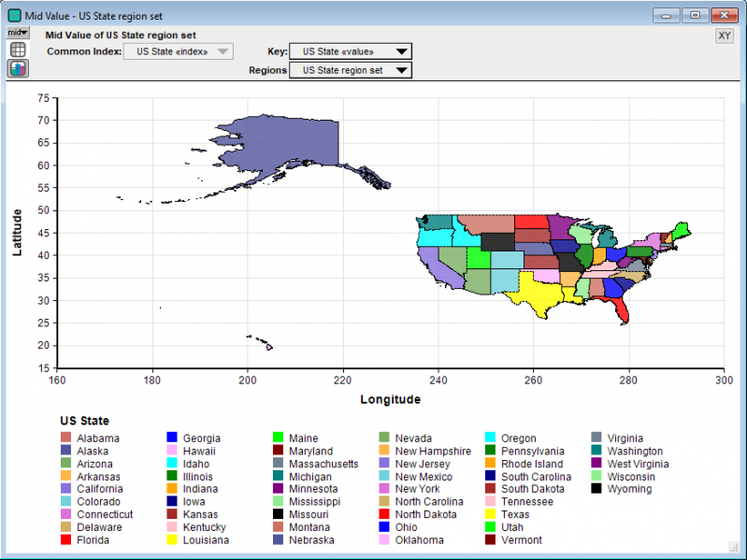Close the Mid Value window
This screenshot has height=560, width=747.
point(725,16)
